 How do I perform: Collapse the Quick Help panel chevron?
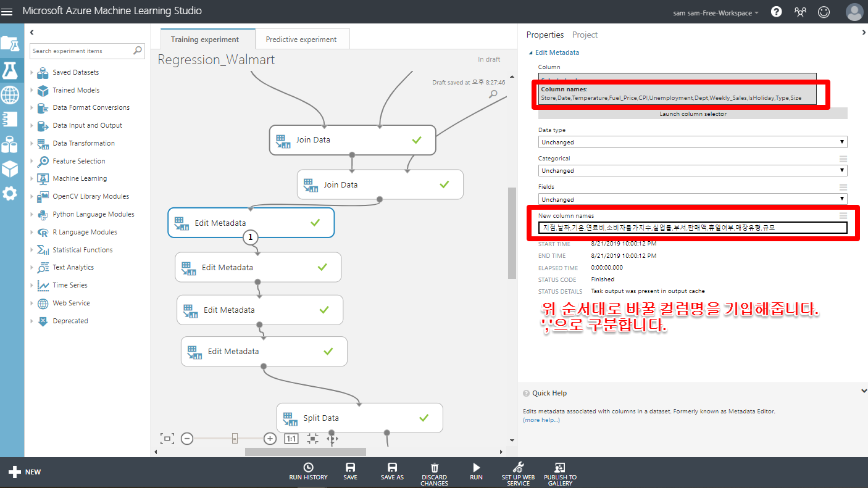point(864,391)
